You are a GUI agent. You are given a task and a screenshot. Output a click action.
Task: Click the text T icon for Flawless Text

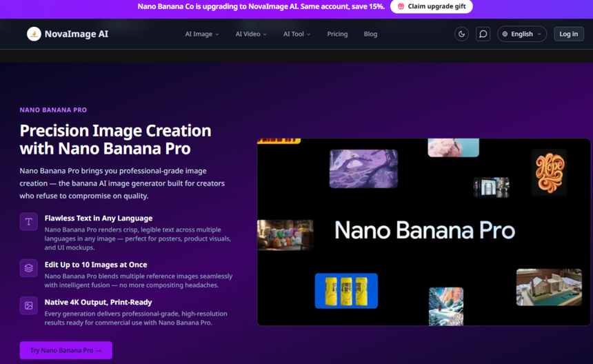click(x=29, y=221)
